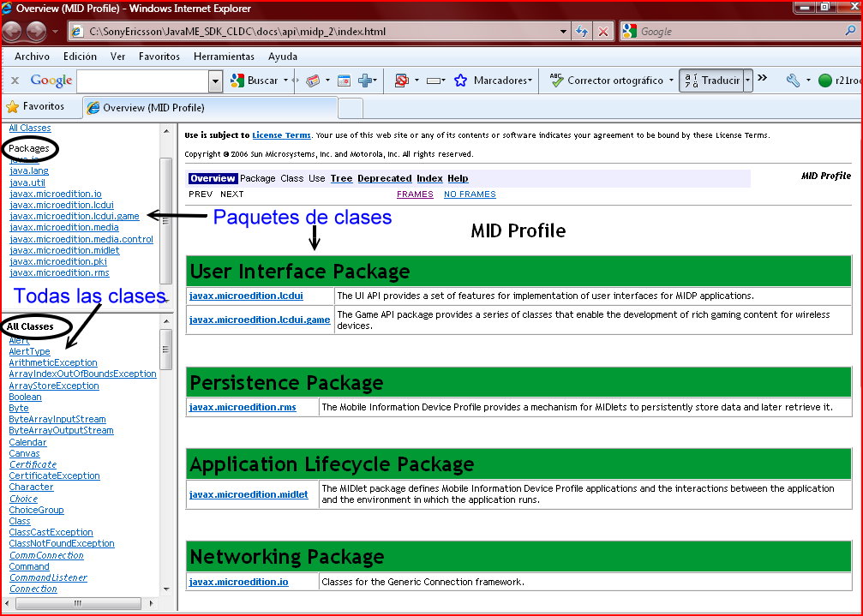The image size is (863, 616).
Task: Open the wrench settings dropdown arrow
Action: (x=808, y=81)
